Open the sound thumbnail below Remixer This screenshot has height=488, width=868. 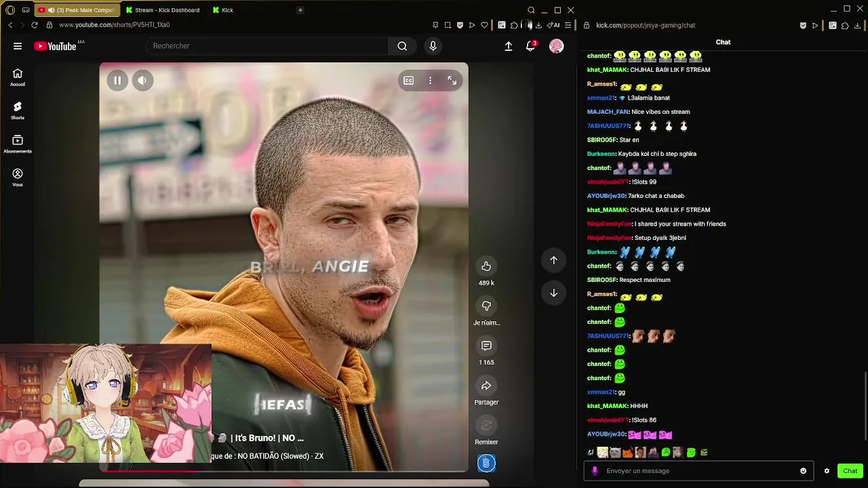tap(486, 464)
